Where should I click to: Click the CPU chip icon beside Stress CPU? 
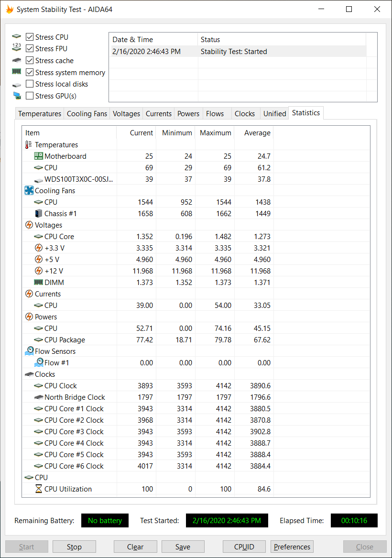[16, 36]
